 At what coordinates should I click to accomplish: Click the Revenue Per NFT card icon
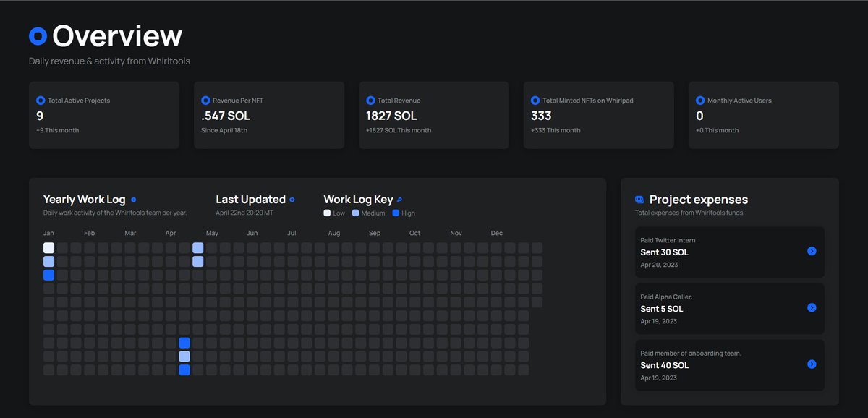(x=205, y=101)
